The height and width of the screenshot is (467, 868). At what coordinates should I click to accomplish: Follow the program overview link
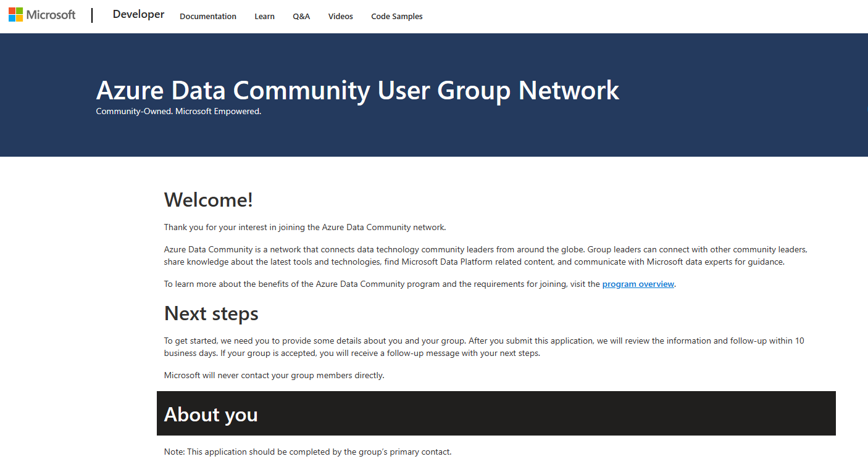click(638, 284)
